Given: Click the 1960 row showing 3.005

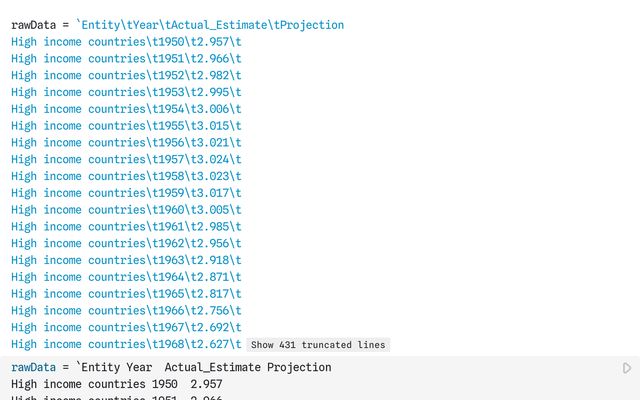Looking at the screenshot, I should coord(126,210).
